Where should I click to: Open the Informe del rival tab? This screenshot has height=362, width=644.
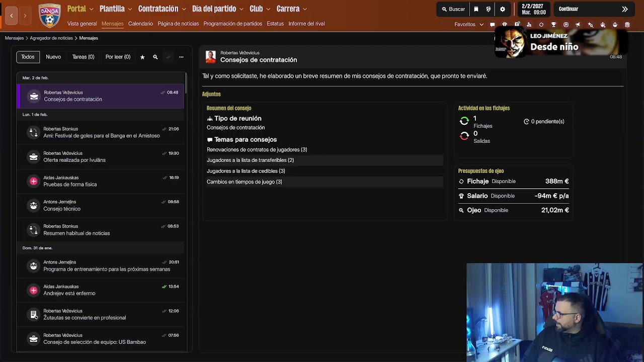[306, 24]
